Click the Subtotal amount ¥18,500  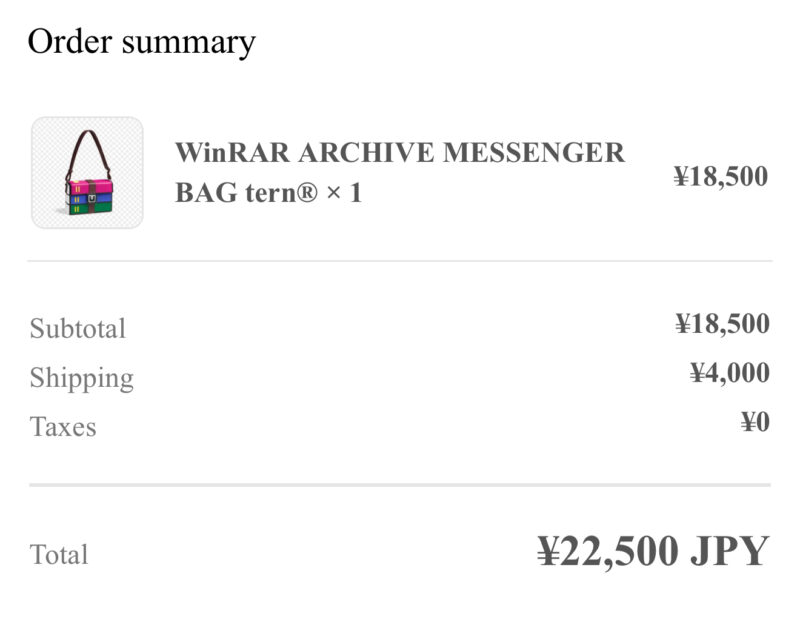[722, 324]
